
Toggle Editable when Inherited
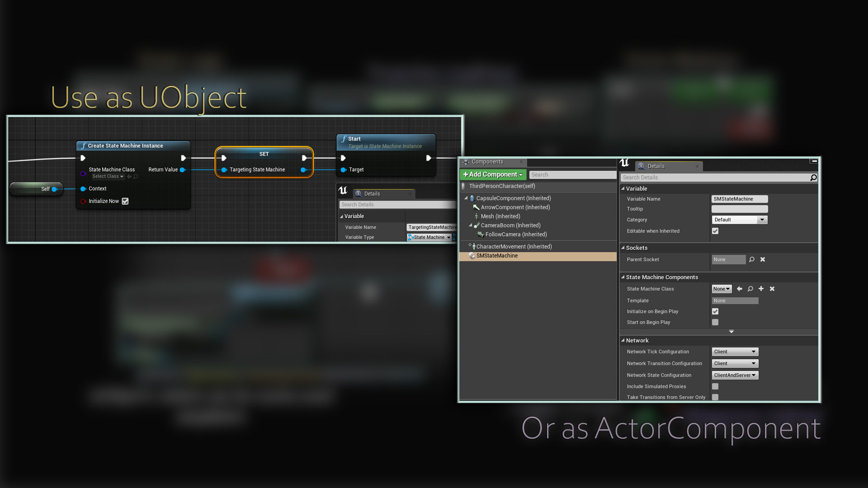715,231
